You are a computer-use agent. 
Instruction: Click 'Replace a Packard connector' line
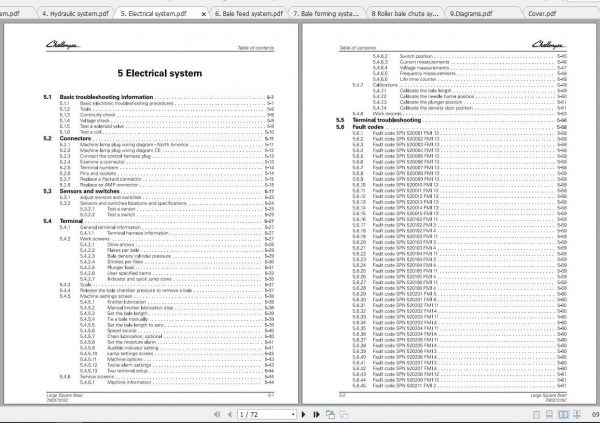tap(167, 179)
